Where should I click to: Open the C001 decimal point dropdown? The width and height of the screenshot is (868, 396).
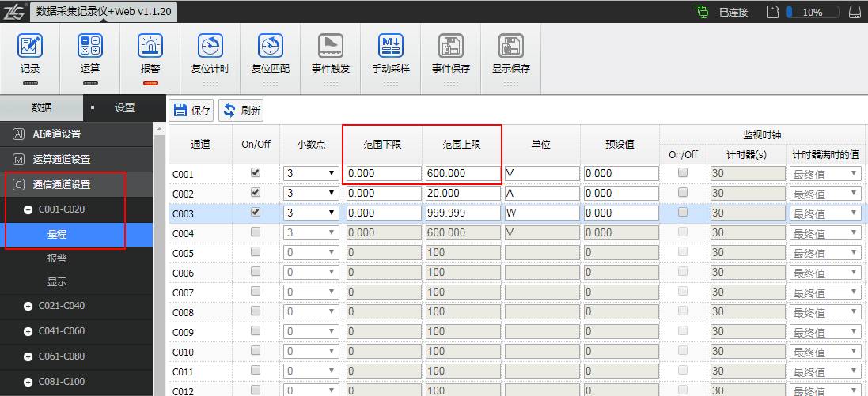(x=311, y=173)
